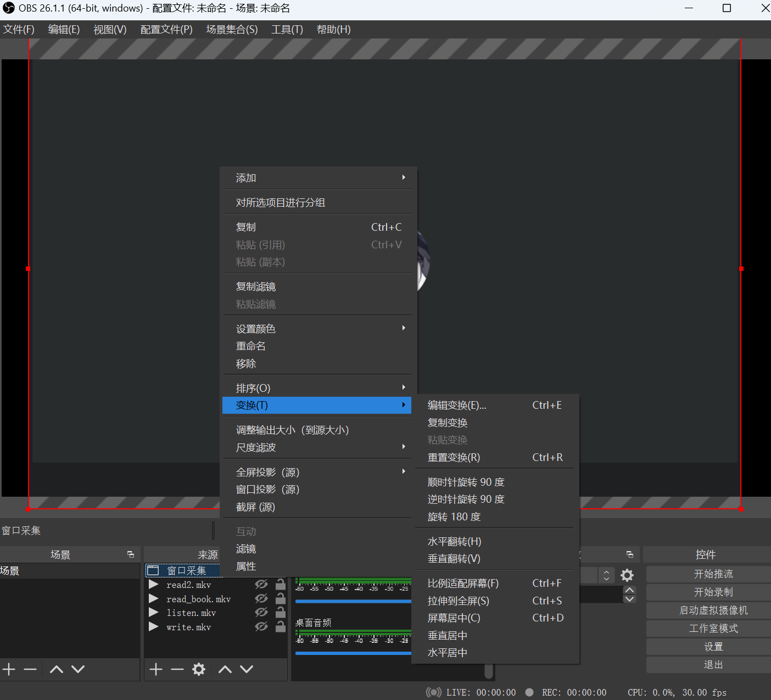Screen dimensions: 771x700
Task: Select 顺时针旋转 90 度
Action: click(x=495, y=482)
